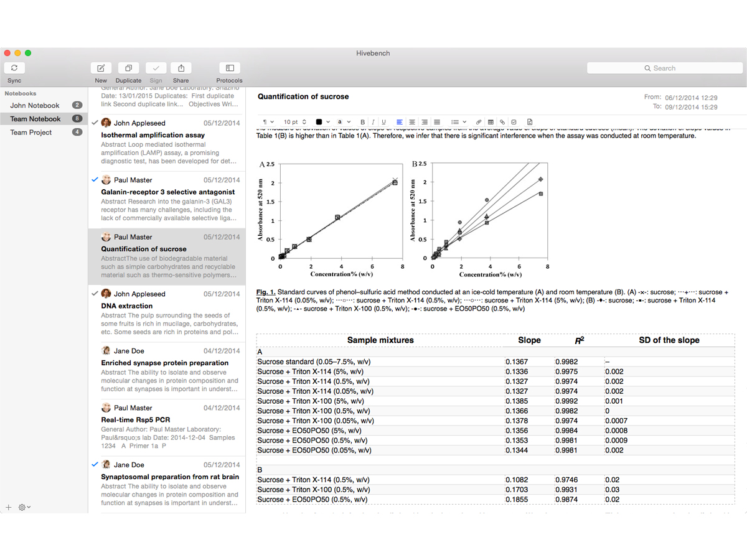Click the add notebook plus icon

click(x=9, y=507)
